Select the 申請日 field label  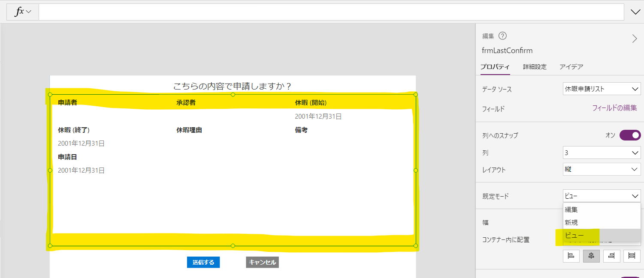[67, 157]
